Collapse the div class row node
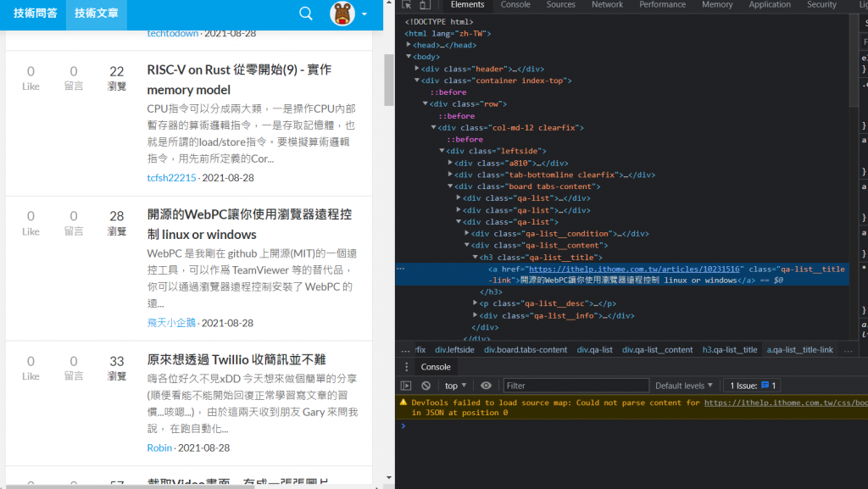 click(426, 103)
